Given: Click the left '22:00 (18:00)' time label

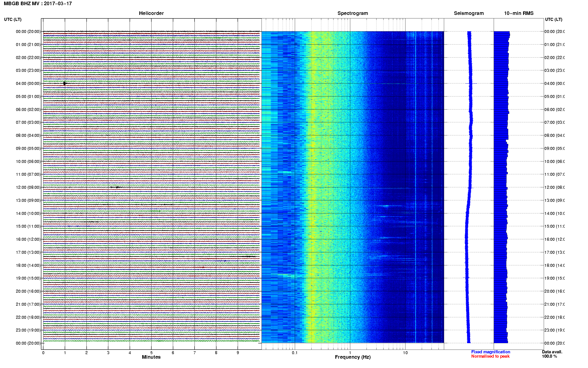Looking at the screenshot, I should coord(28,317).
